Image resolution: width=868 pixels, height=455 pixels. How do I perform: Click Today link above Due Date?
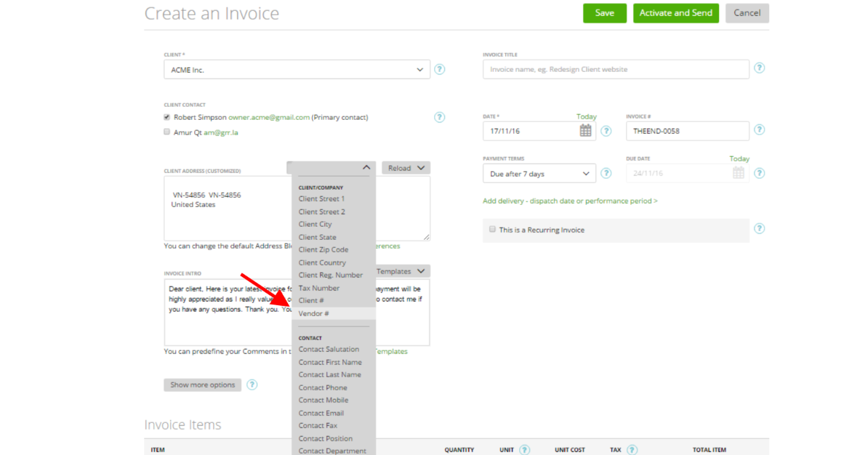point(739,158)
